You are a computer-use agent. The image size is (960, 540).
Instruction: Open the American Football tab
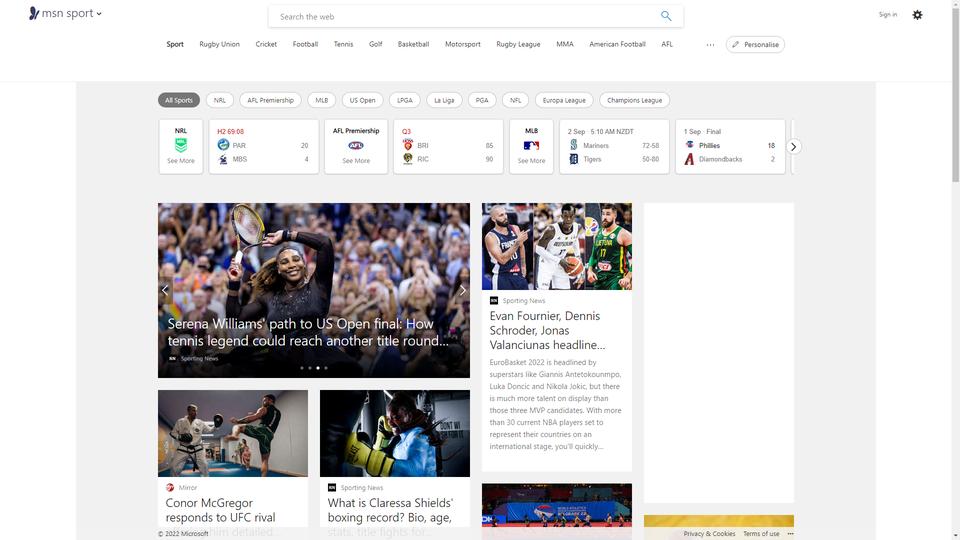click(617, 44)
